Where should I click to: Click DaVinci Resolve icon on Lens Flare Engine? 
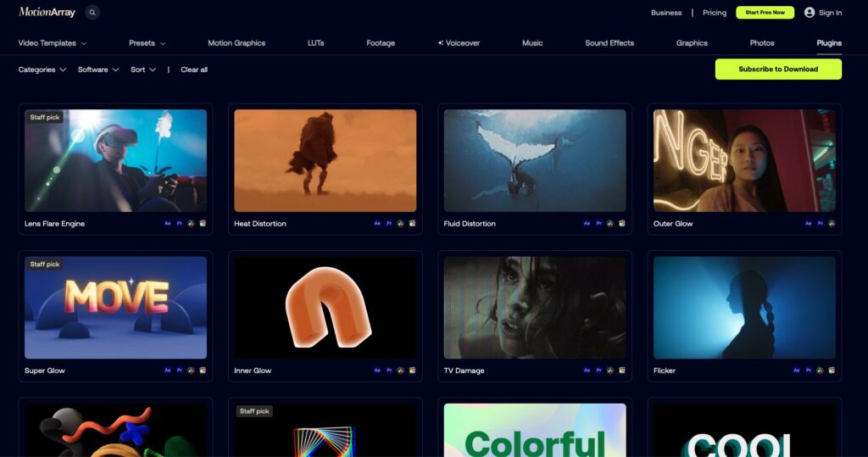click(191, 223)
